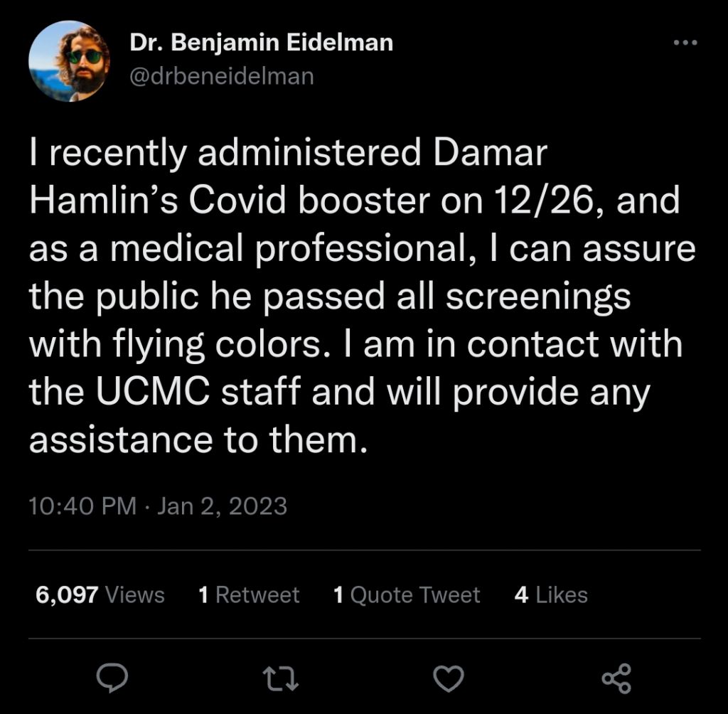Retweet using the arrows icon
This screenshot has height=714, width=728.
(x=282, y=678)
